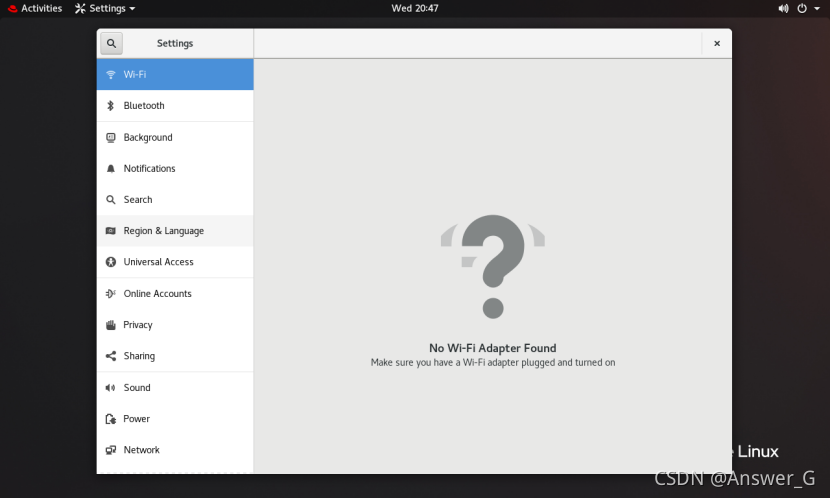Open the search button in Settings header
The image size is (831, 499).
pyautogui.click(x=111, y=43)
